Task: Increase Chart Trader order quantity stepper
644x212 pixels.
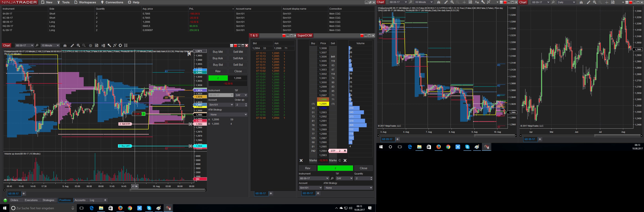Action: (246, 104)
